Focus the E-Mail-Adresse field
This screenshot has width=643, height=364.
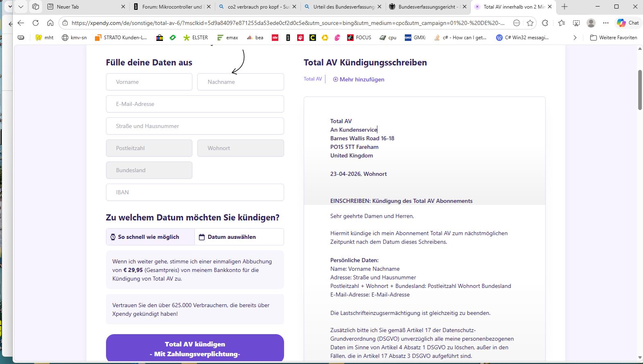[x=195, y=104]
